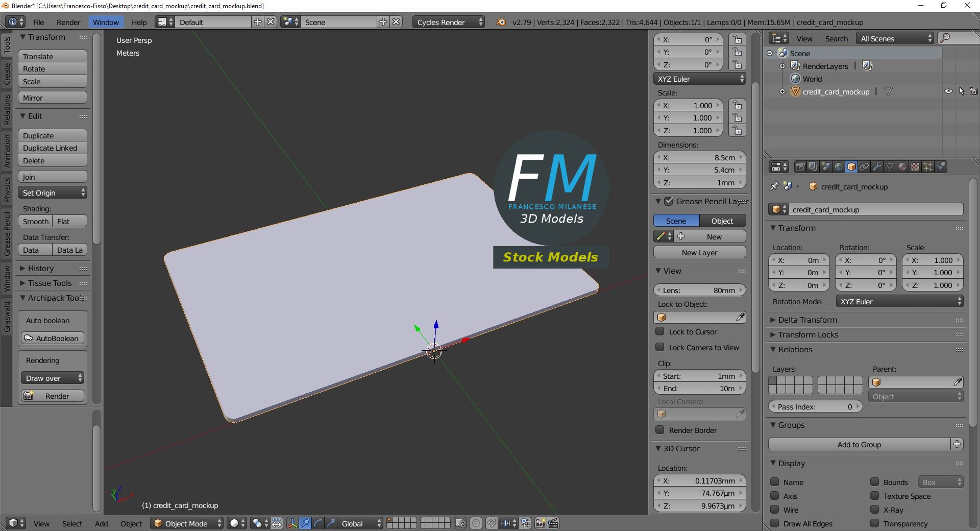Enable the Lock to Cursor checkbox
Image resolution: width=980 pixels, height=531 pixels.
point(660,331)
